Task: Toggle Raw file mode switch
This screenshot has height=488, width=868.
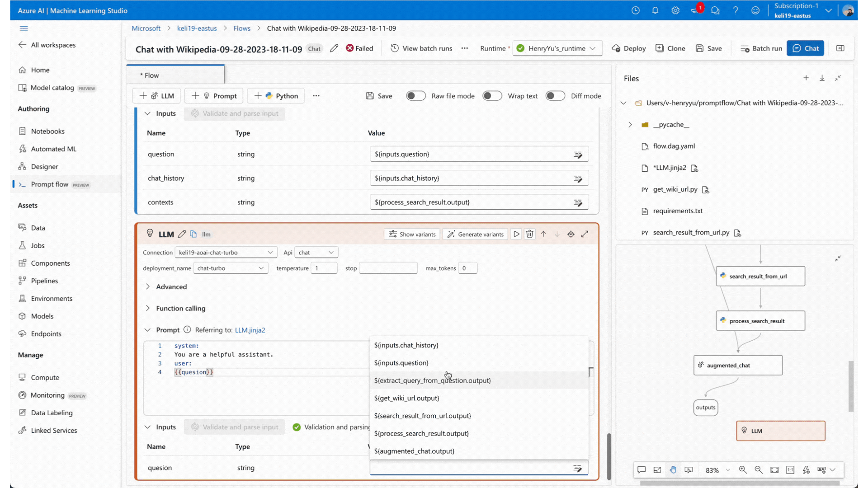Action: (415, 96)
